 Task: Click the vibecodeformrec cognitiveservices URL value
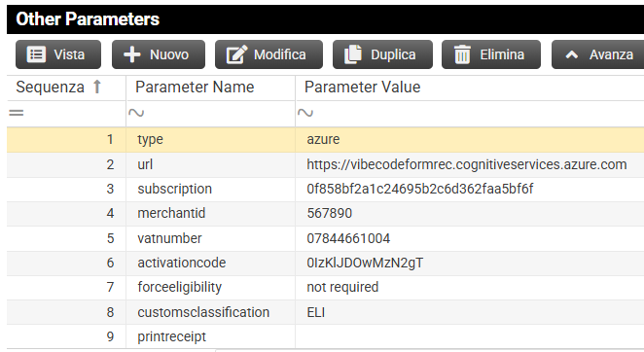(x=467, y=164)
